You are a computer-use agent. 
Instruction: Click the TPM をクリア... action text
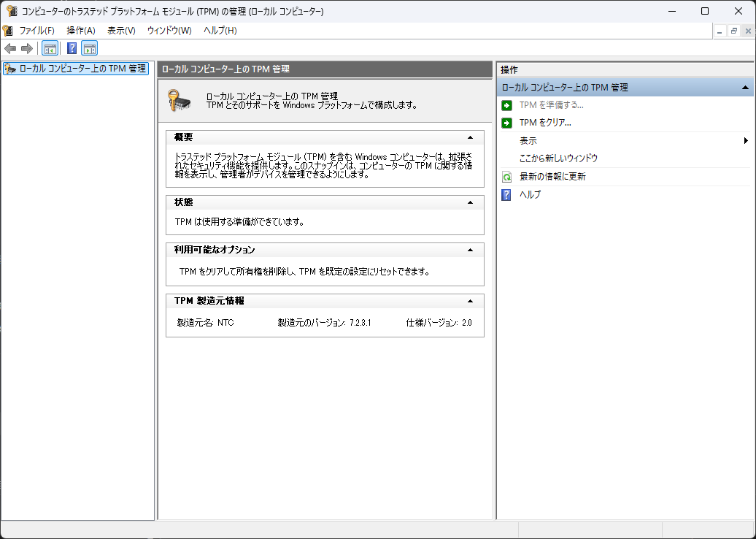[x=545, y=123]
